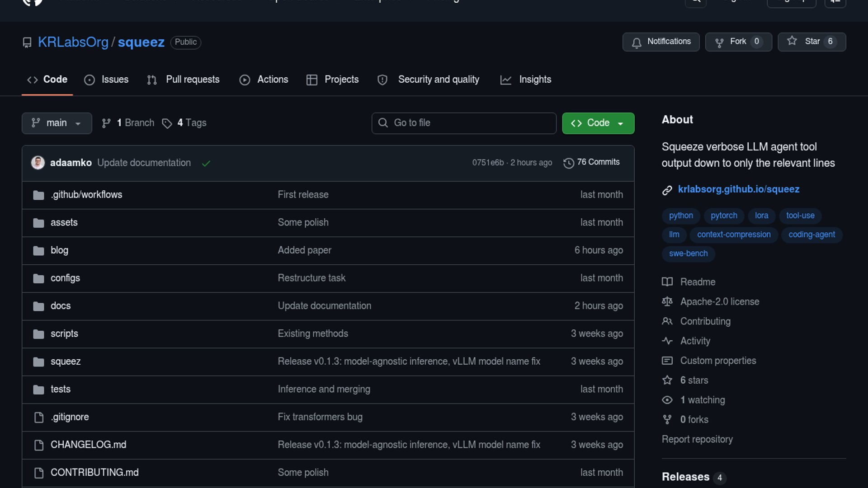The height and width of the screenshot is (488, 868).
Task: Click the Fork icon button
Action: 719,42
